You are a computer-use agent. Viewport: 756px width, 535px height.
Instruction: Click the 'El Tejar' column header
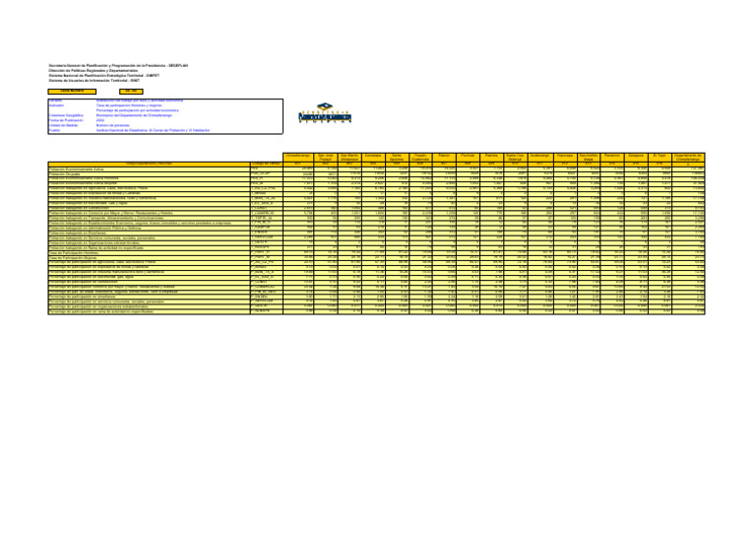click(660, 158)
